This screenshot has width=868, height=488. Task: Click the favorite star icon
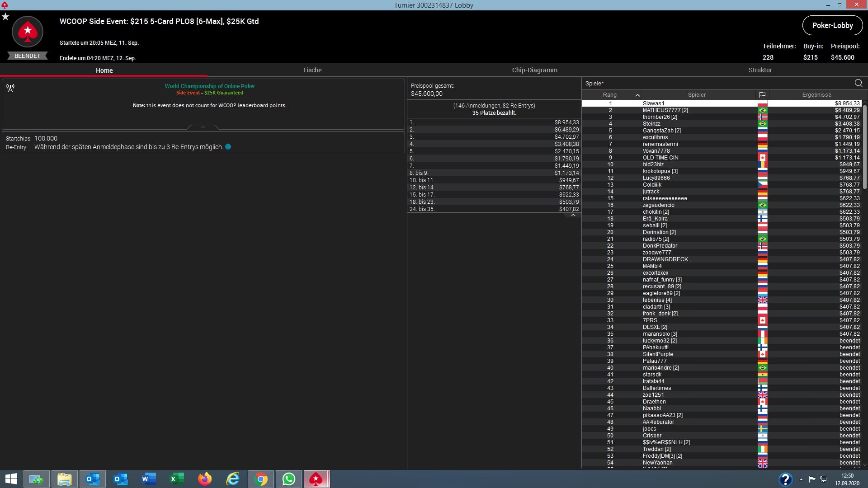tap(5, 17)
